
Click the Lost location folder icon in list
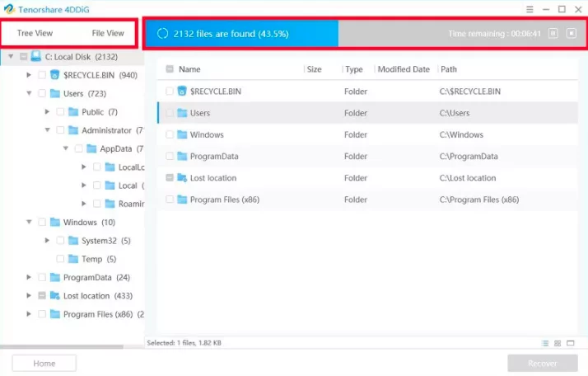click(x=182, y=177)
